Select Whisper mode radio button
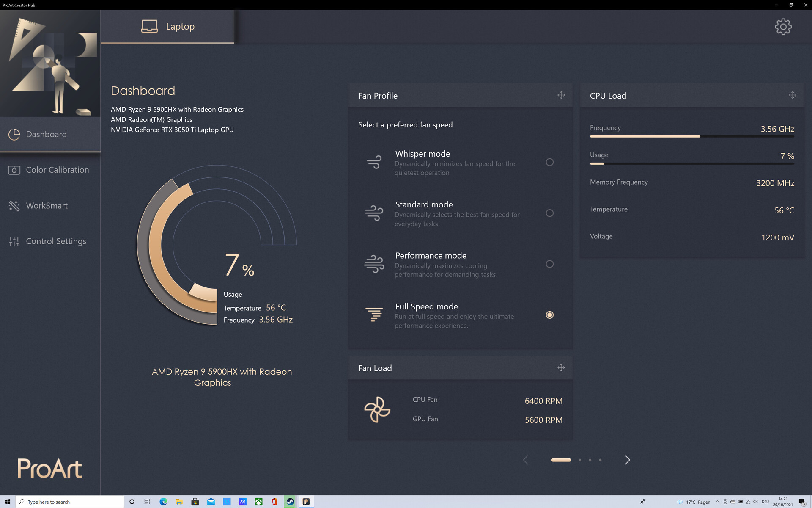812x508 pixels. [x=549, y=162]
